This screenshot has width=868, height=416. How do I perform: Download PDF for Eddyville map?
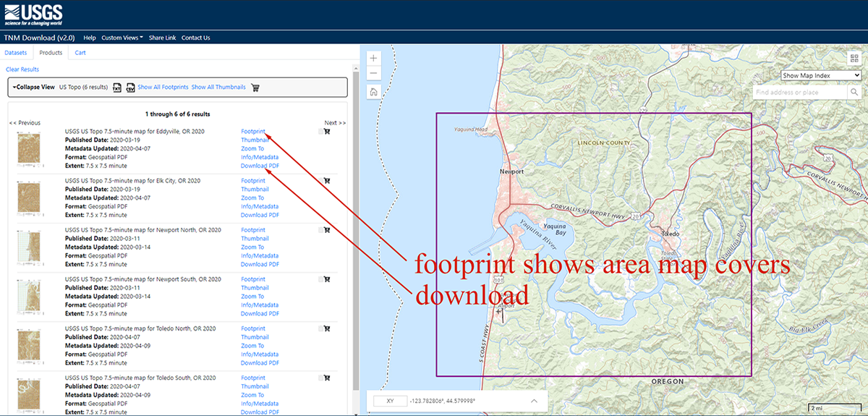(260, 166)
